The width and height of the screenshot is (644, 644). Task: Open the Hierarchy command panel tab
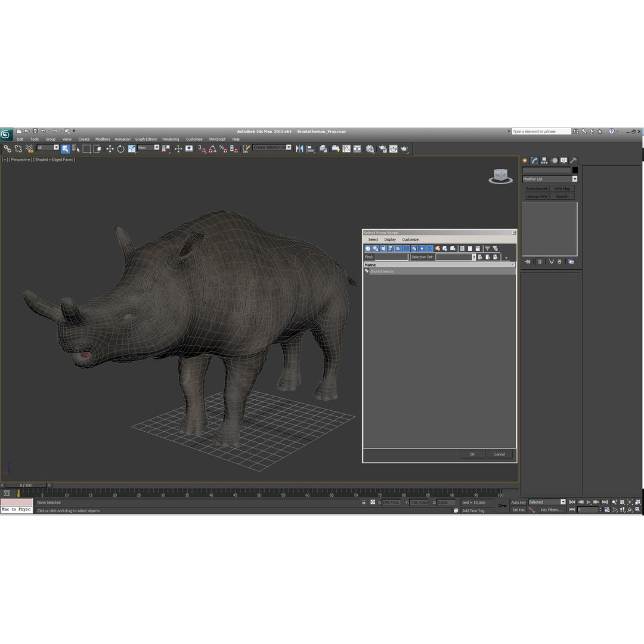pos(544,160)
